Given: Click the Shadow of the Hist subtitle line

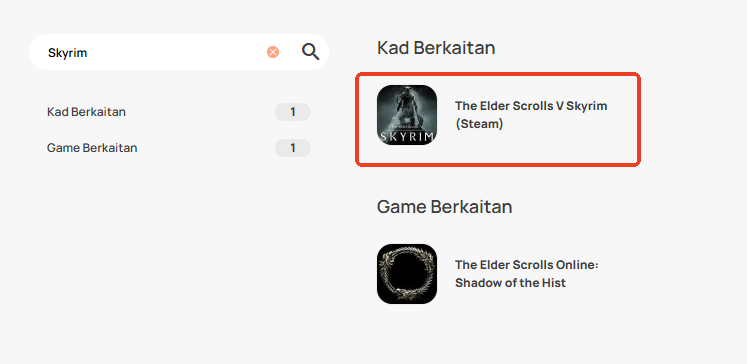Looking at the screenshot, I should coord(510,283).
